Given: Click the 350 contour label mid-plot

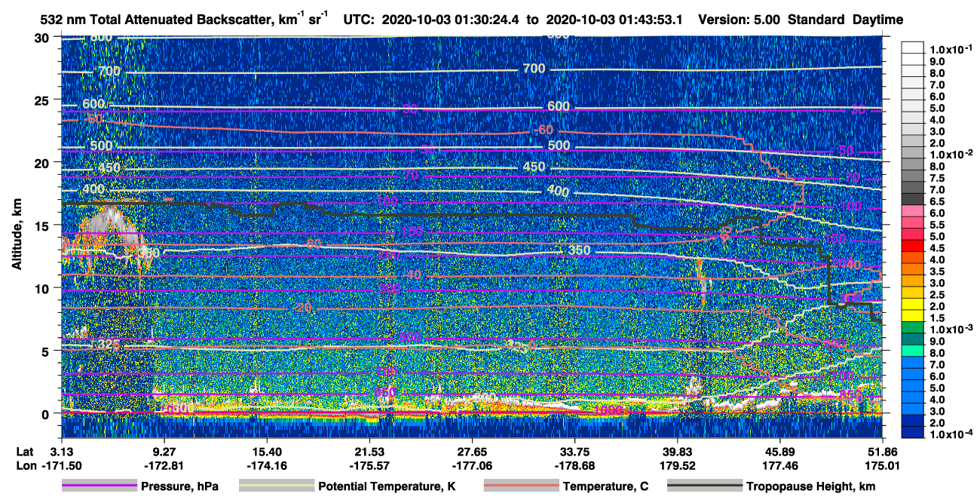Looking at the screenshot, I should (x=580, y=250).
